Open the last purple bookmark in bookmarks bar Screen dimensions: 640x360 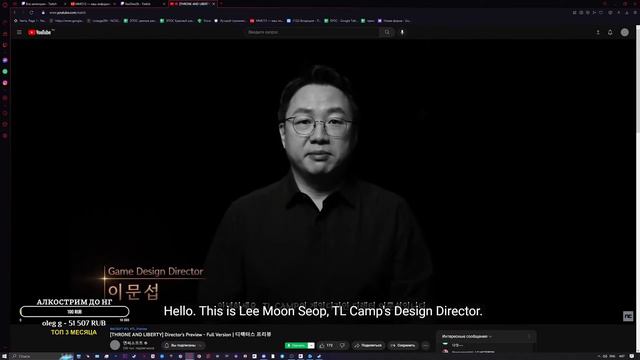(x=394, y=20)
